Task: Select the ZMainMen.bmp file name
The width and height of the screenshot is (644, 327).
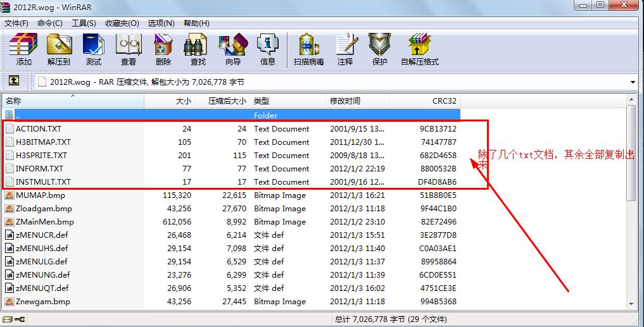Action: point(45,222)
